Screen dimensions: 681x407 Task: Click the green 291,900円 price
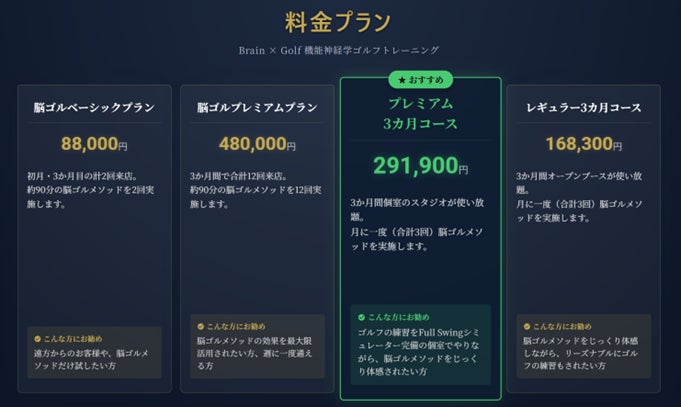click(x=420, y=165)
